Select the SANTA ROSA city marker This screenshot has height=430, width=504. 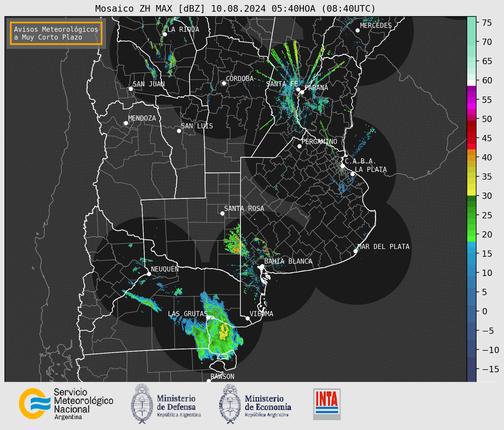(x=222, y=214)
